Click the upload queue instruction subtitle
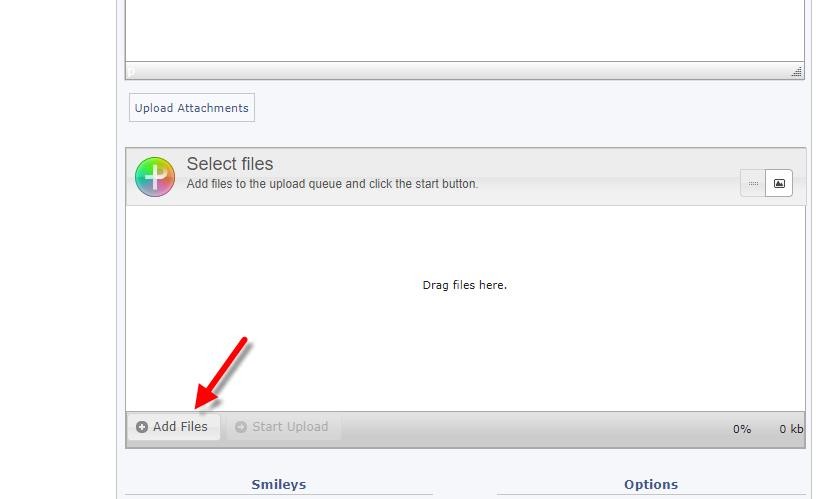 point(332,184)
